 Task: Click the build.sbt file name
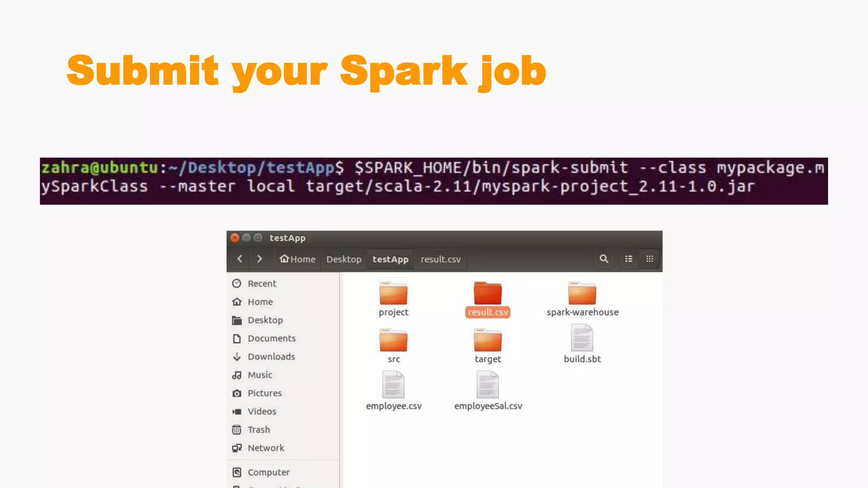tap(582, 359)
